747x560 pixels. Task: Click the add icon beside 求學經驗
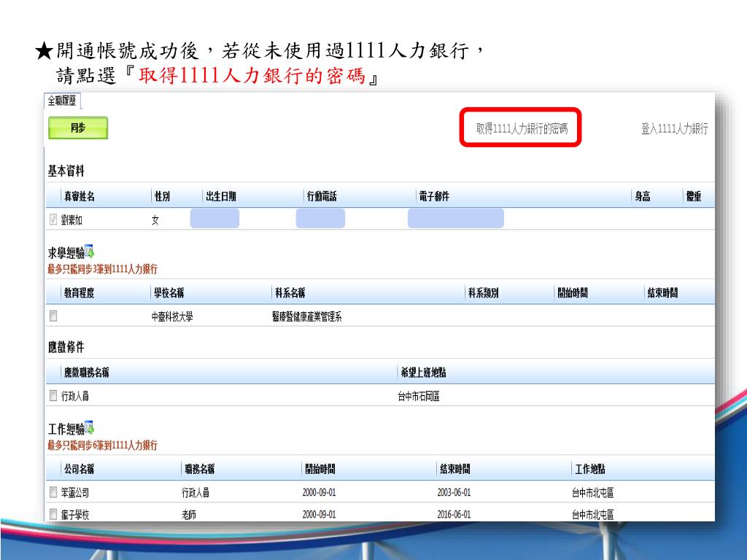click(x=89, y=251)
